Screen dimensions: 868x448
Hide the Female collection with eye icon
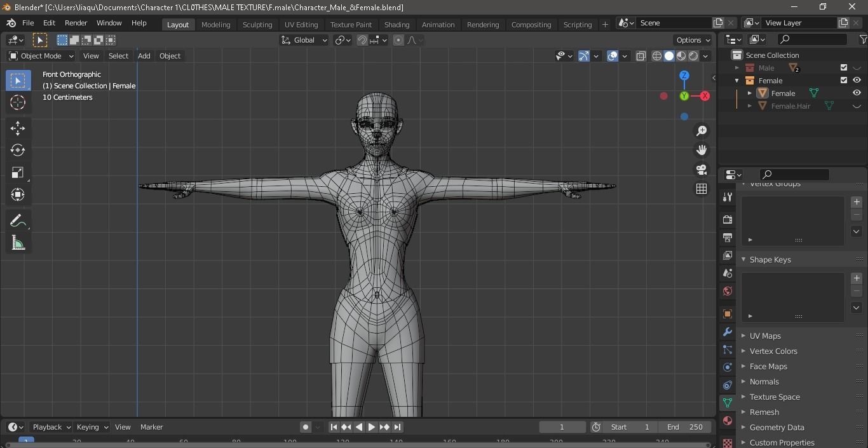pos(857,80)
